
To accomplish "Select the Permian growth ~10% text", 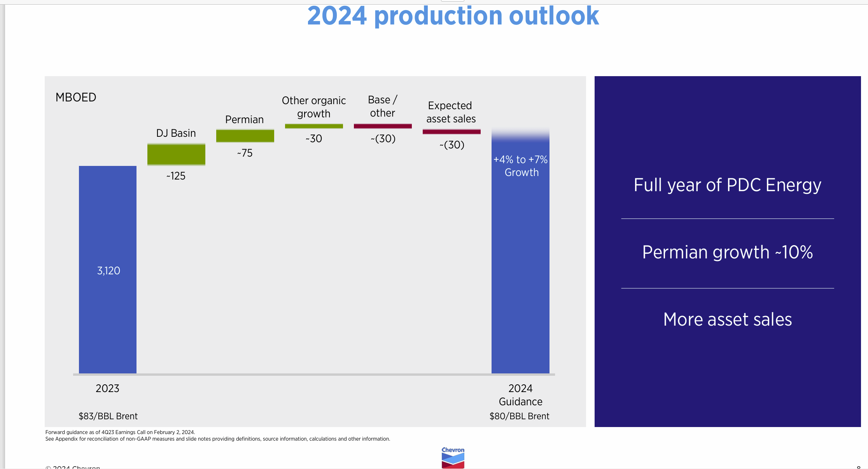I will [x=727, y=252].
